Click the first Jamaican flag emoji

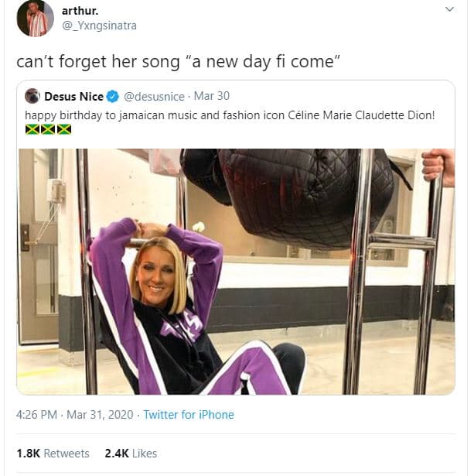[32, 129]
